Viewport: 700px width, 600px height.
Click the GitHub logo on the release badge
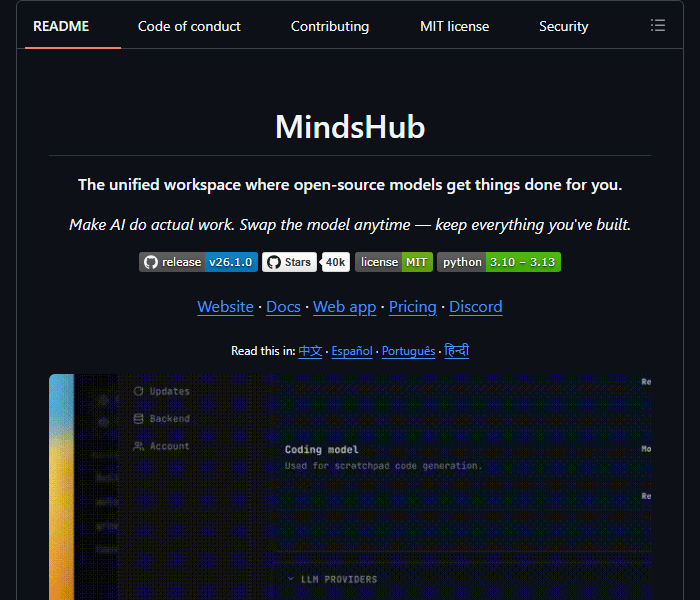(x=151, y=262)
